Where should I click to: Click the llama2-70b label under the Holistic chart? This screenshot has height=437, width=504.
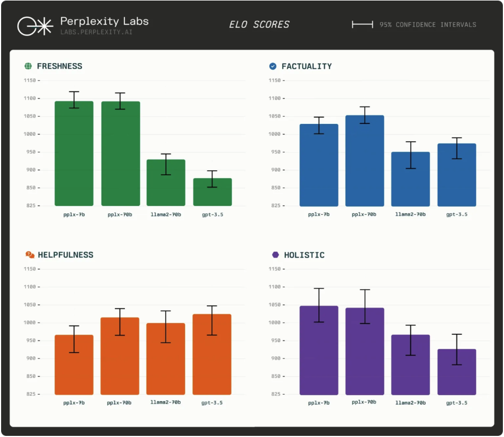coord(410,403)
